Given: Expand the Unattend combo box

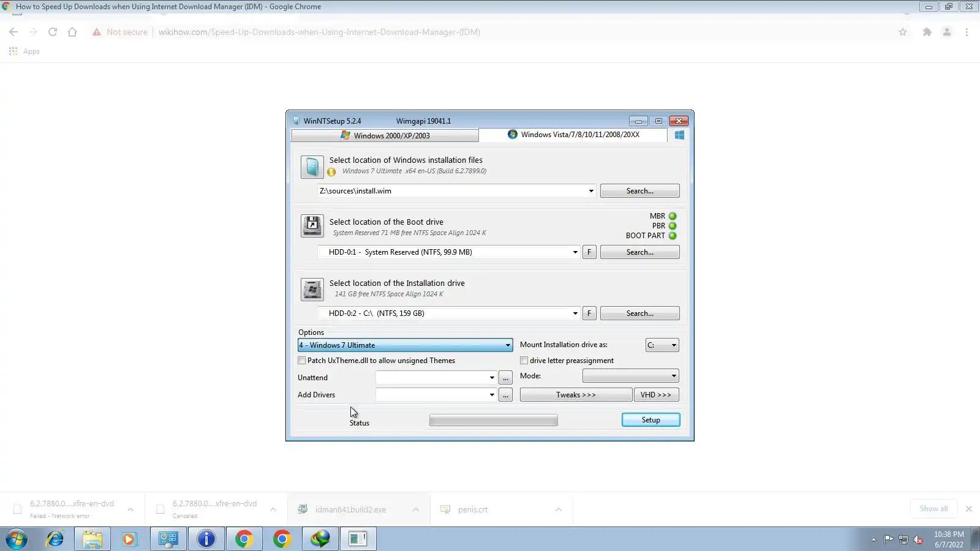Looking at the screenshot, I should 492,378.
